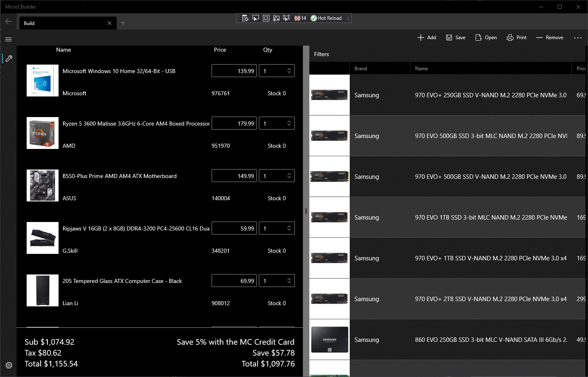This screenshot has width=588, height=377.
Task: Click the Hot Reload status button
Action: tap(326, 18)
